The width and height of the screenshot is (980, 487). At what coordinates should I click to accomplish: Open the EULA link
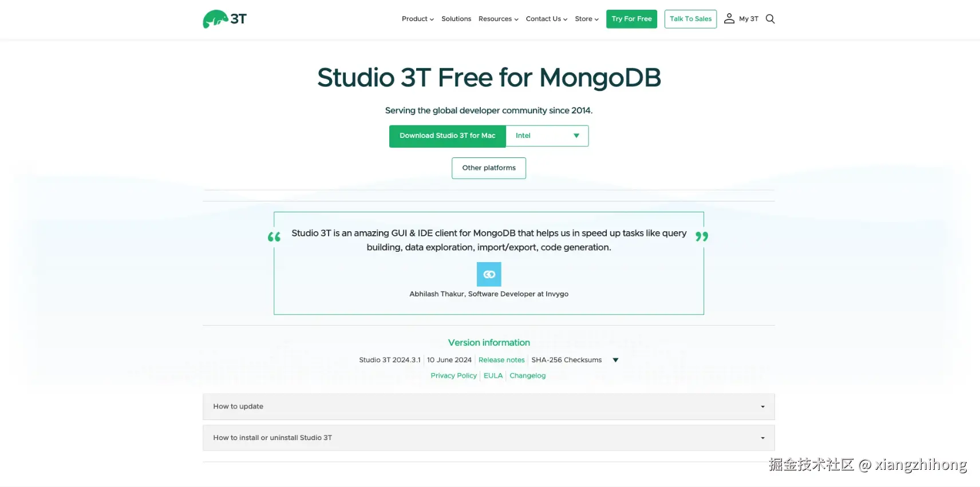click(x=493, y=376)
